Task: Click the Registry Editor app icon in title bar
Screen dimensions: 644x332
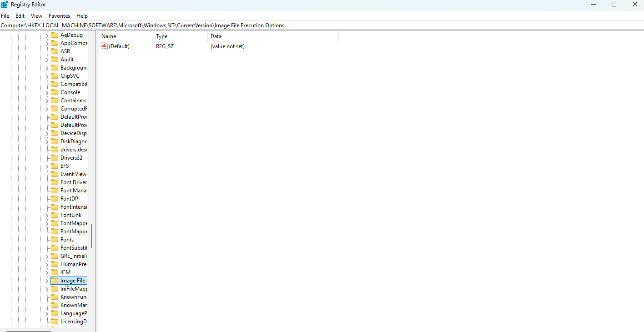Action: click(x=5, y=5)
